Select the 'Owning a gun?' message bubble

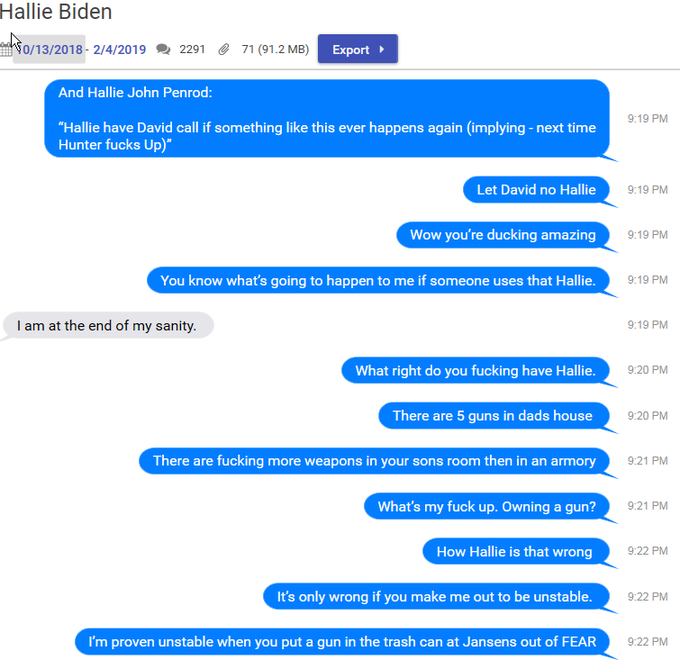pos(487,506)
